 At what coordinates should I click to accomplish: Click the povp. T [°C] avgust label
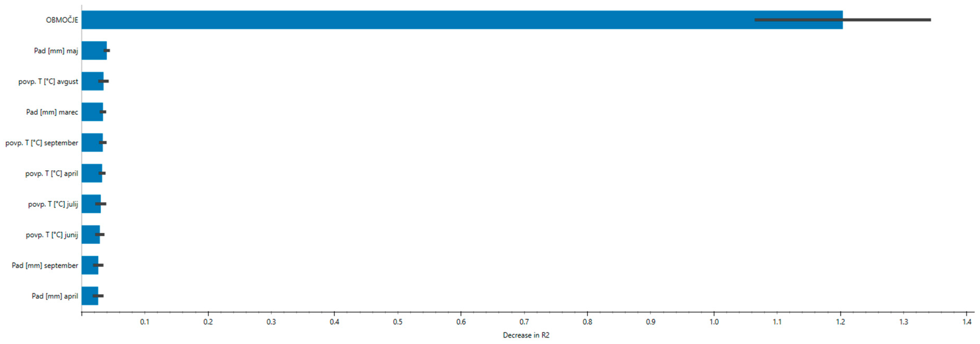48,81
